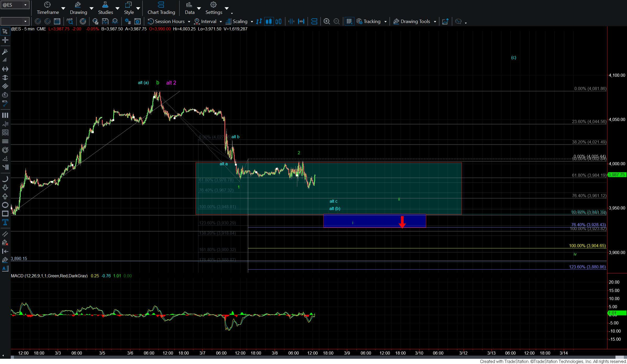Click the blue target box on chart
The width and height of the screenshot is (627, 364).
[x=374, y=221]
